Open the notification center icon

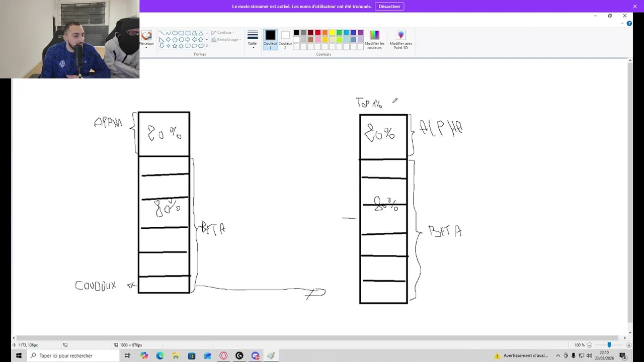pos(623,355)
